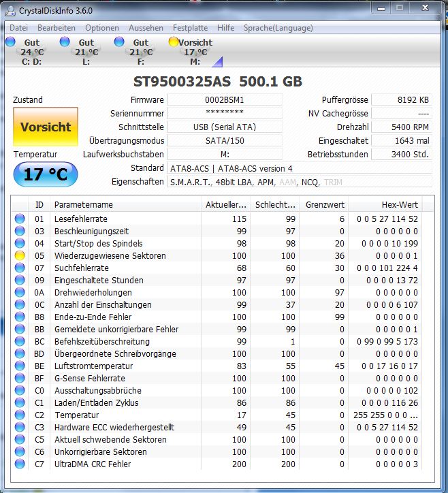This screenshot has width=448, height=493.
Task: Maximize the CrystalDiskInfo window
Action: (400, 8)
